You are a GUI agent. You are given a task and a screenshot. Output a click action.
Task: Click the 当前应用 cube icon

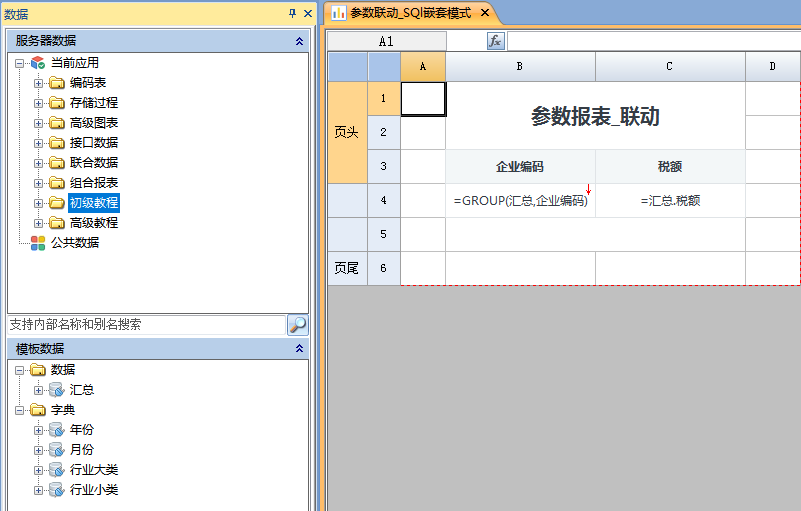(38, 63)
